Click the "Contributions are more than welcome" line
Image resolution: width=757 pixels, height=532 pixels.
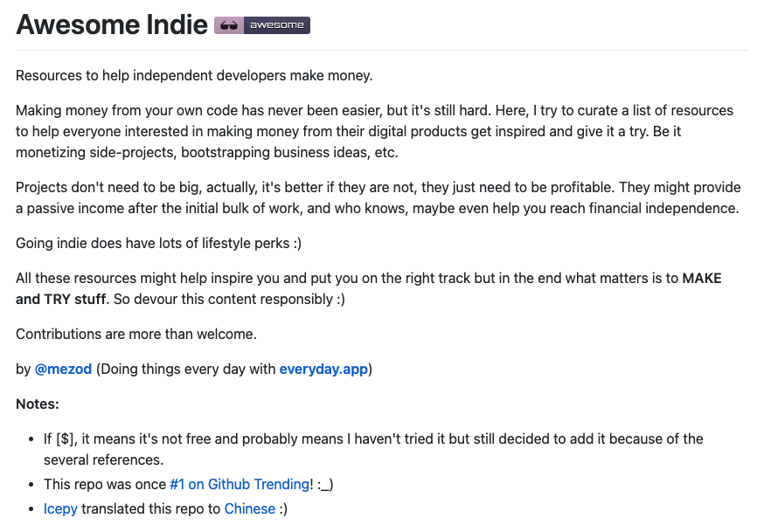click(135, 334)
